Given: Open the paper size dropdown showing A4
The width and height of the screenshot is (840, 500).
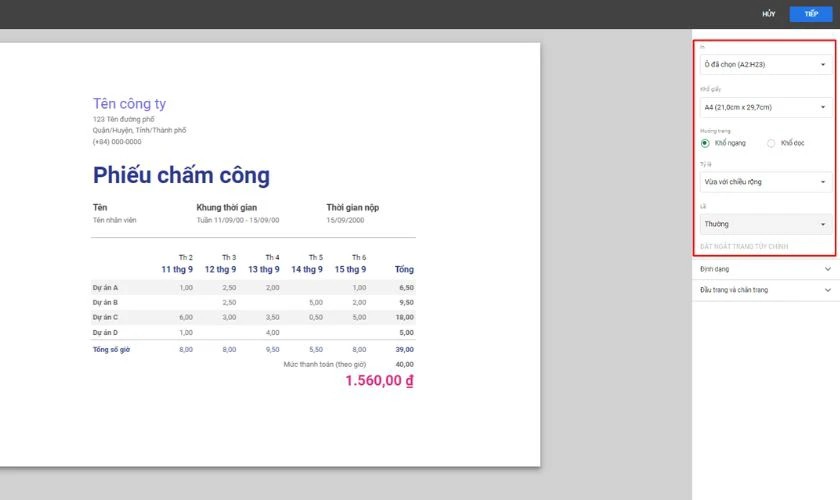Looking at the screenshot, I should tap(766, 107).
